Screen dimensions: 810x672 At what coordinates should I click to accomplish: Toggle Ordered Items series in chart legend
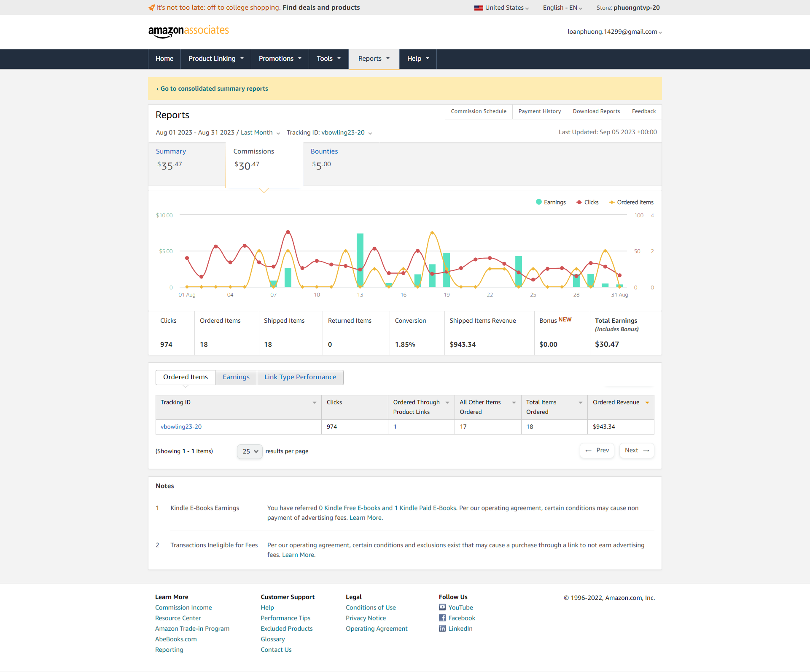tap(631, 202)
